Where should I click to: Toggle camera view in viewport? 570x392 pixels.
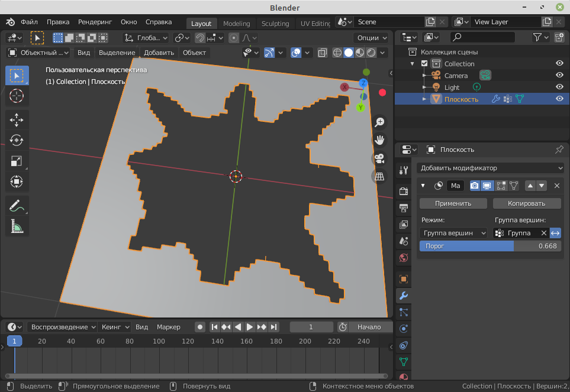379,158
